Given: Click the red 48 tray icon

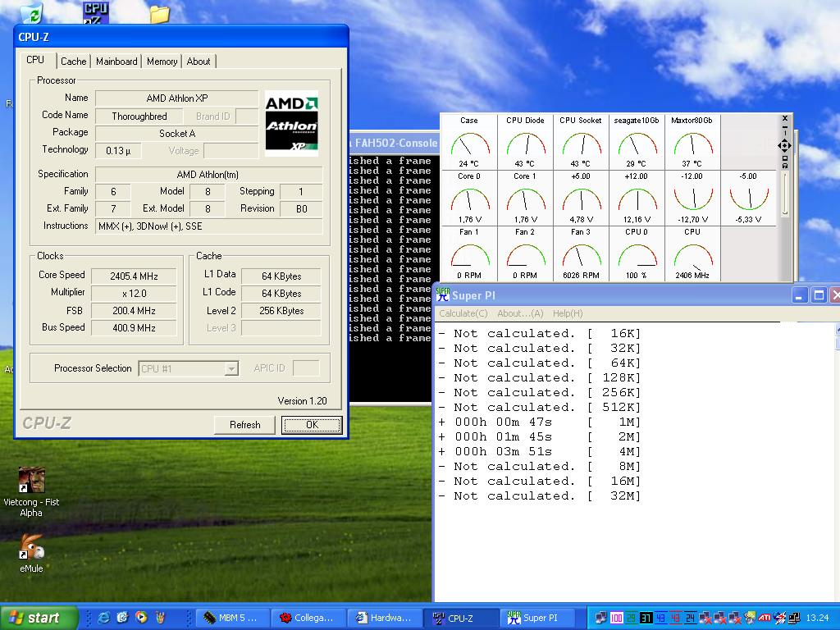Looking at the screenshot, I should point(676,618).
